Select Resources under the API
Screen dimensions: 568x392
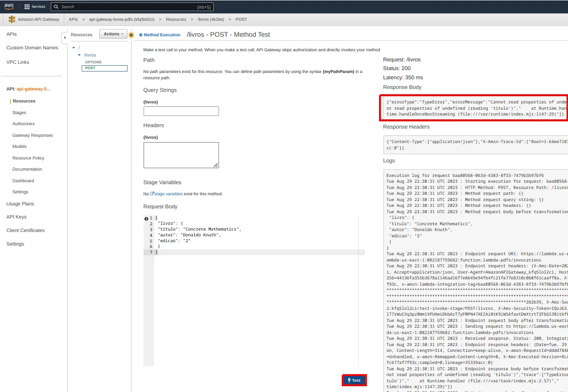point(24,101)
